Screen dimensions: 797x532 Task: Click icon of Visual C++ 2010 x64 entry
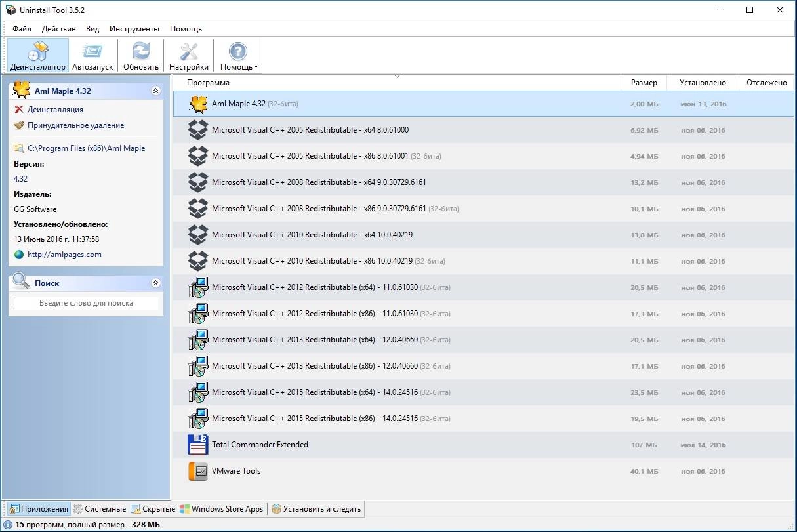(x=198, y=235)
